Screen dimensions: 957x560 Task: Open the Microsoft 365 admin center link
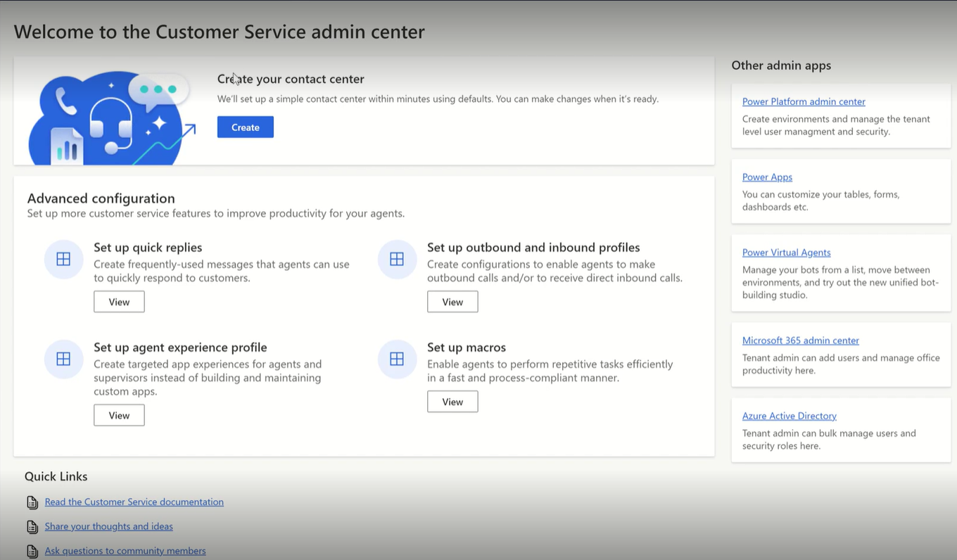pos(800,340)
